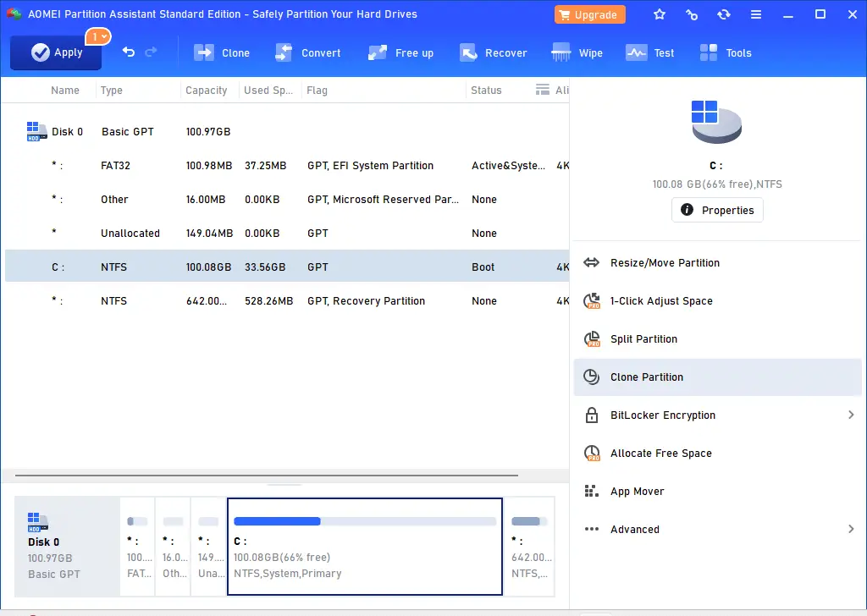Click the Tools grid toolbar icon
This screenshot has height=616, width=867.
pyautogui.click(x=709, y=52)
